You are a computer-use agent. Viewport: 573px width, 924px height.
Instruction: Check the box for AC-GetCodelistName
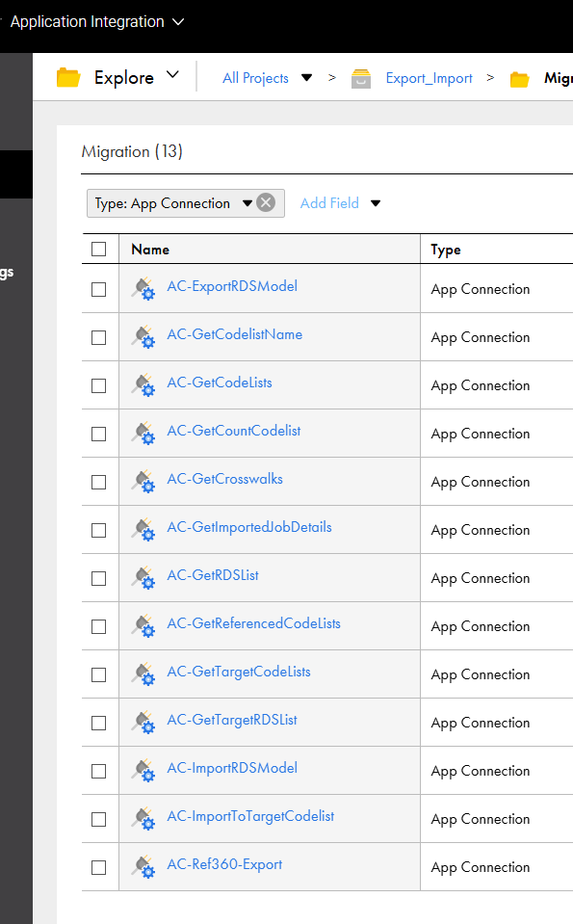99,337
